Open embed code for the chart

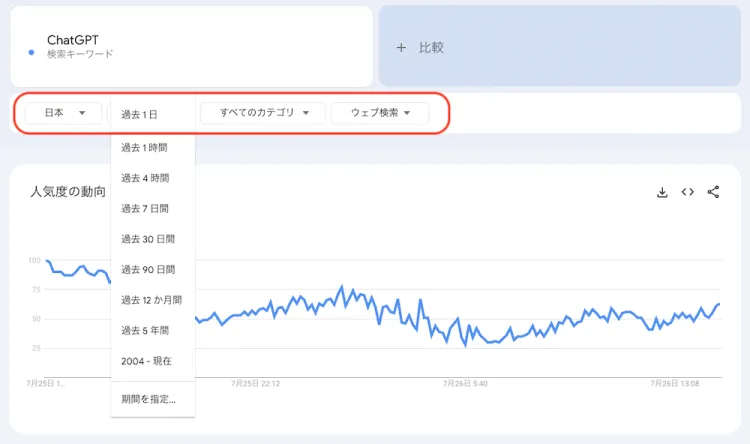pos(687,192)
